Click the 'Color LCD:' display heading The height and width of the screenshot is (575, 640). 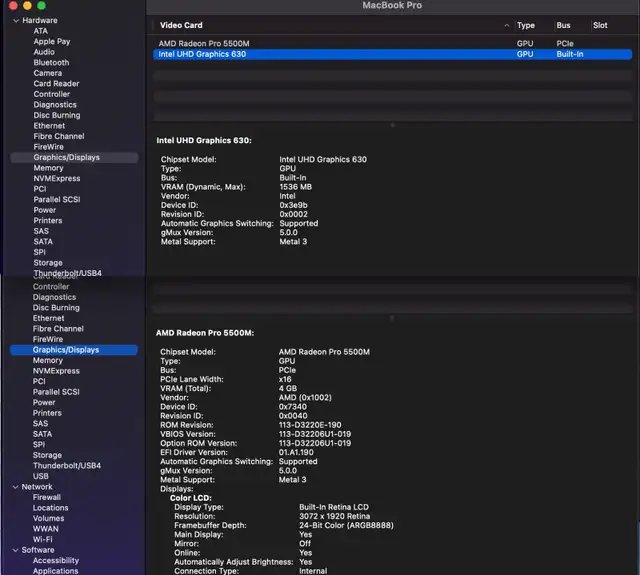[191, 498]
